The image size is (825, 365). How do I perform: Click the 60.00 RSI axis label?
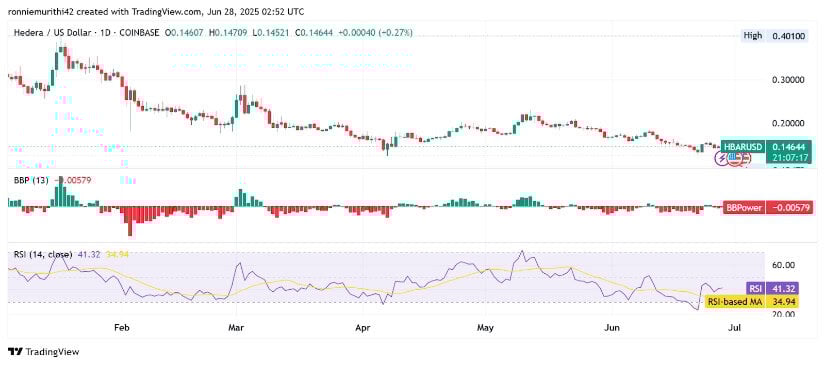(x=783, y=265)
